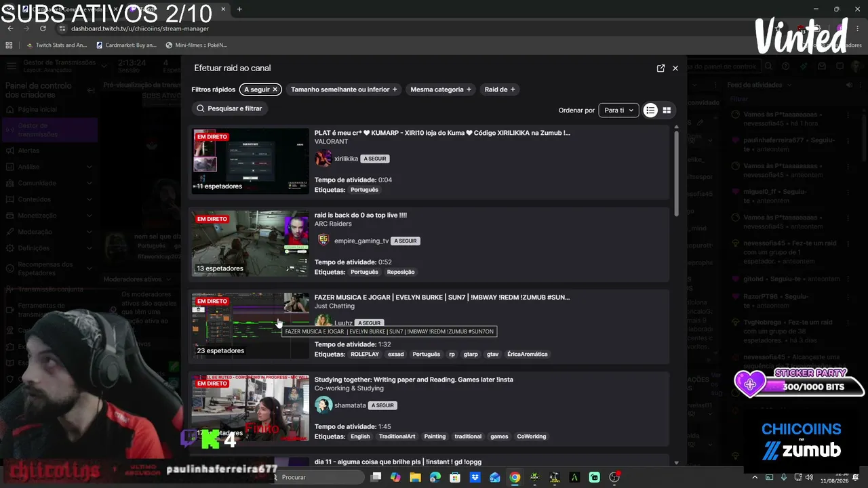Click the Pesquisar e filtrar search field

coord(229,108)
